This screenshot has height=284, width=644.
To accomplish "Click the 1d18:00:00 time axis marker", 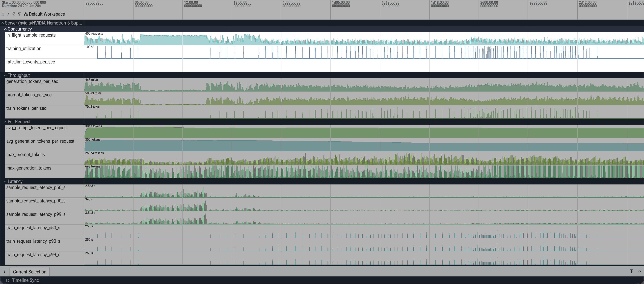I will (x=440, y=4).
